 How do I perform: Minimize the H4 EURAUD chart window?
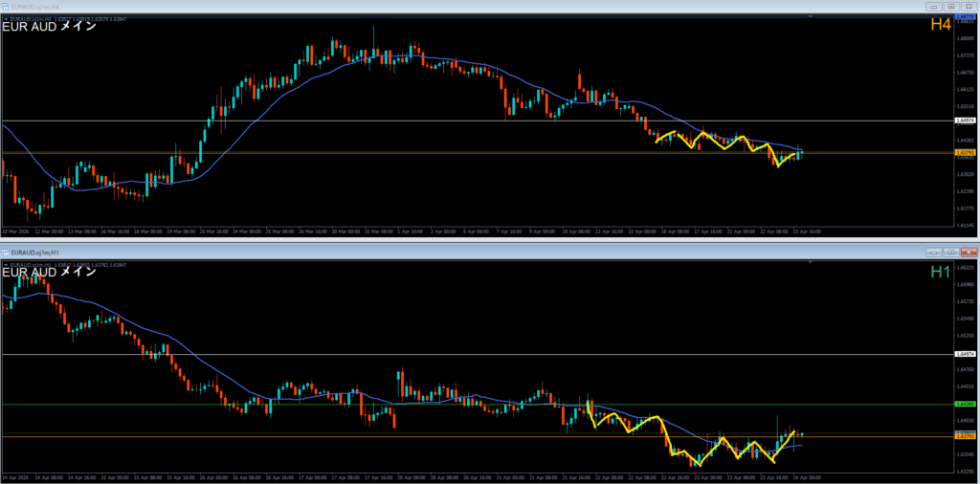point(932,8)
